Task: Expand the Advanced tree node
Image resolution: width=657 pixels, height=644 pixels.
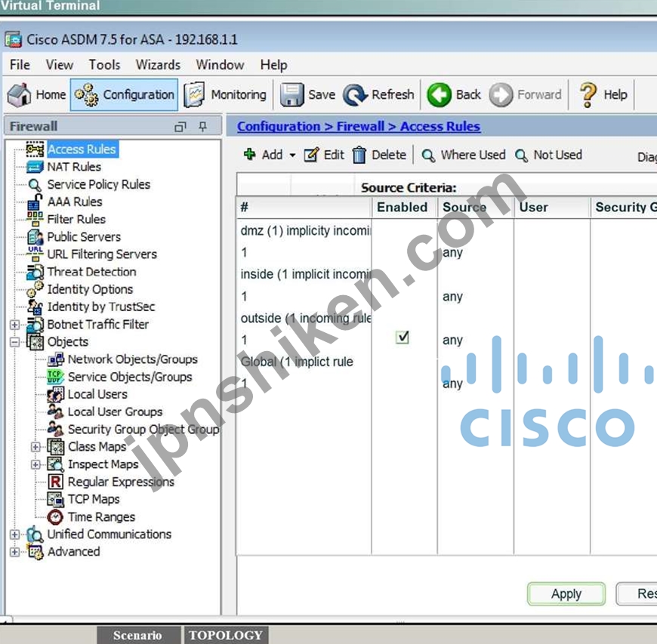Action: (x=14, y=552)
